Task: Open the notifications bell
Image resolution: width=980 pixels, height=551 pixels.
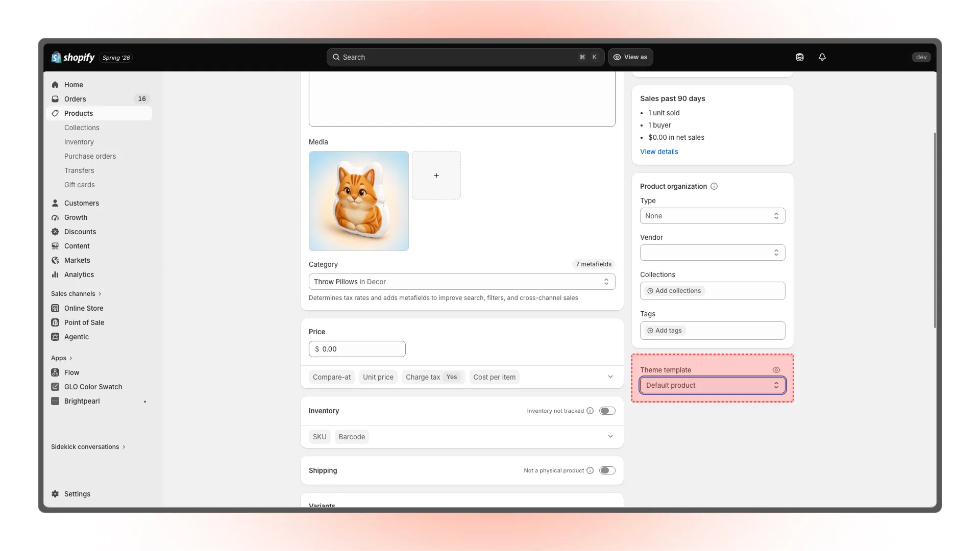Action: coord(822,57)
